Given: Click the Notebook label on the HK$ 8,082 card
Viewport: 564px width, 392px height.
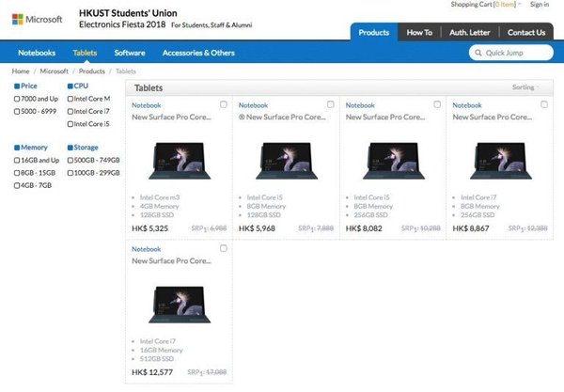Looking at the screenshot, I should pyautogui.click(x=360, y=105).
